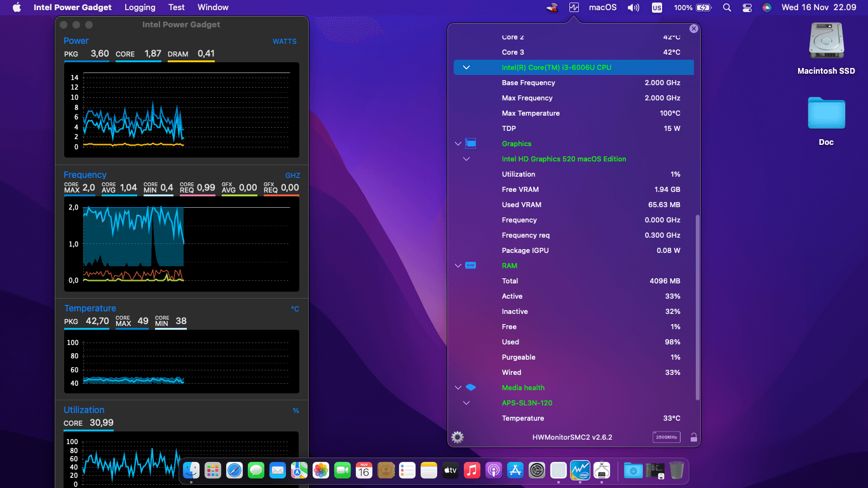868x488 pixels.
Task: Launch Safari from the Dock
Action: tap(234, 470)
